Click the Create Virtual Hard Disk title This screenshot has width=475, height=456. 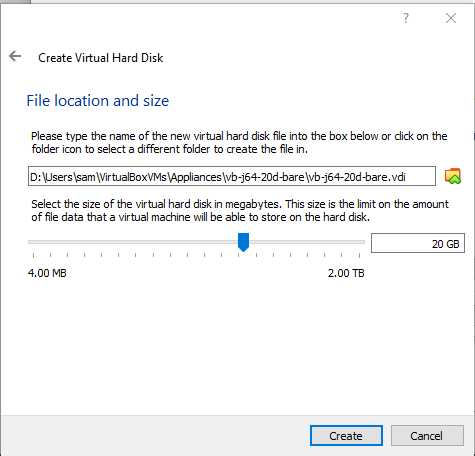pyautogui.click(x=101, y=58)
